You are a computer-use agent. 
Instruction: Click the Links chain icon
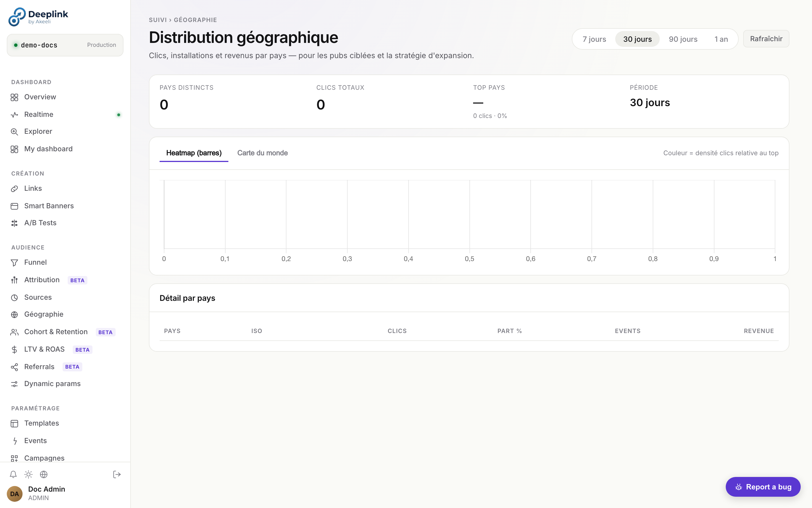click(x=14, y=189)
